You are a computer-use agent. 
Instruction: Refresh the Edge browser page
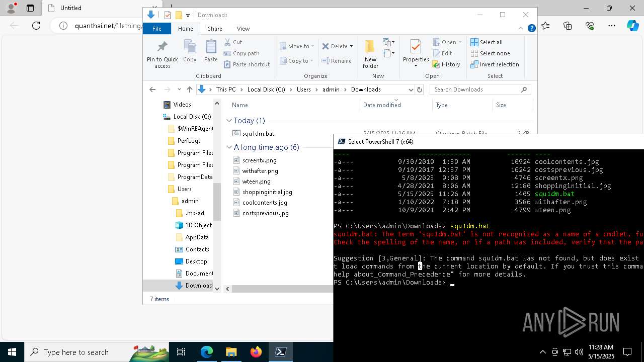point(36,26)
